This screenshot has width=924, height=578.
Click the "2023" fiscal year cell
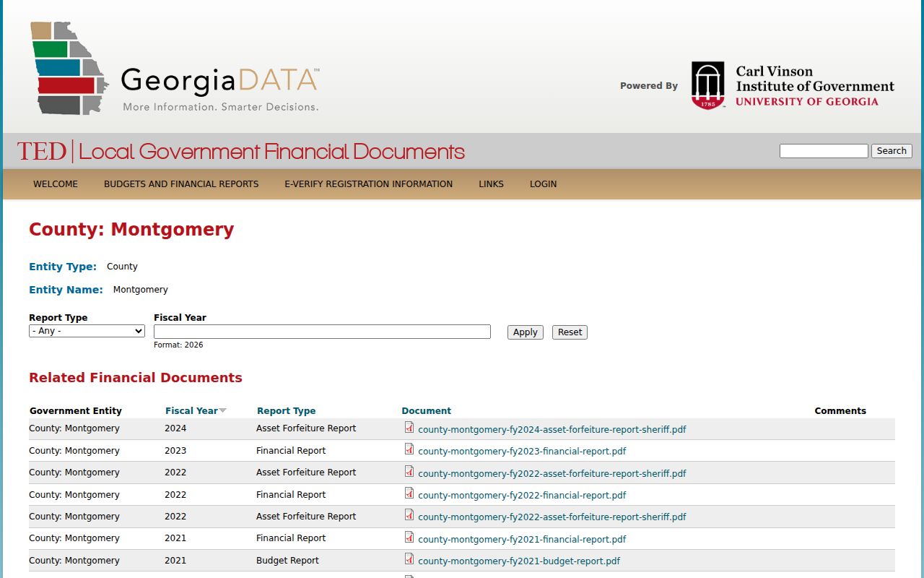(x=175, y=451)
